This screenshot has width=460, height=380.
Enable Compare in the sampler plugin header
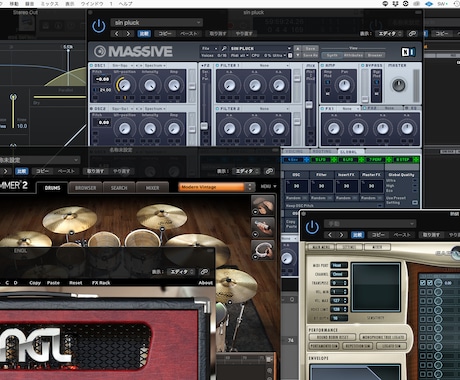357,235
